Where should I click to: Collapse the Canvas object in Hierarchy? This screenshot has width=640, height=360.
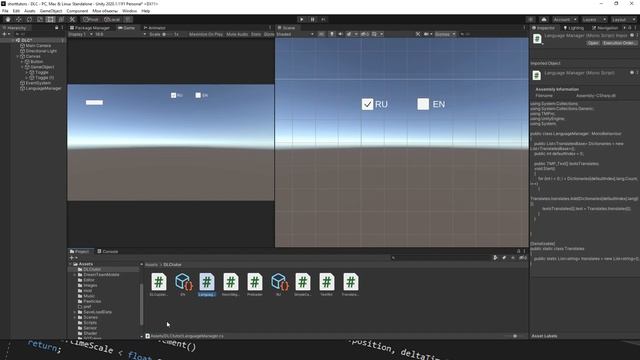18,56
